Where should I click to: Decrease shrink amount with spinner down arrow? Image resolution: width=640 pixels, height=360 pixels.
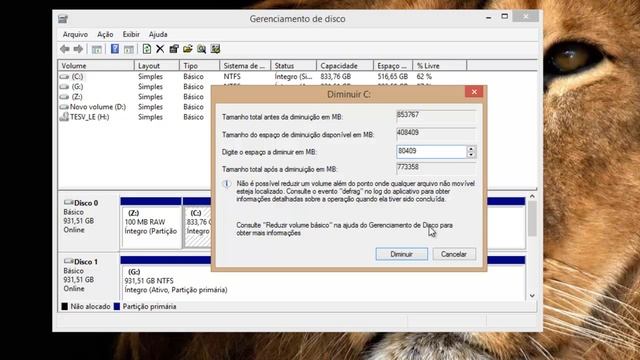click(471, 155)
